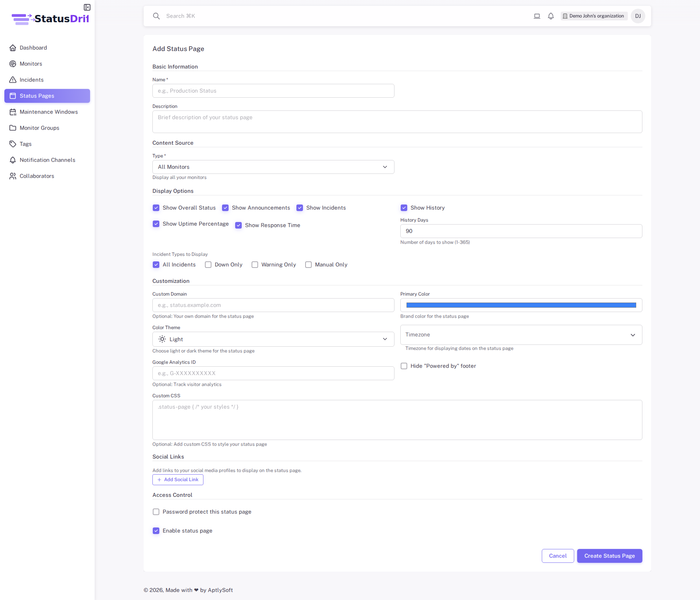Open the Color Theme dropdown
700x600 pixels.
[273, 339]
